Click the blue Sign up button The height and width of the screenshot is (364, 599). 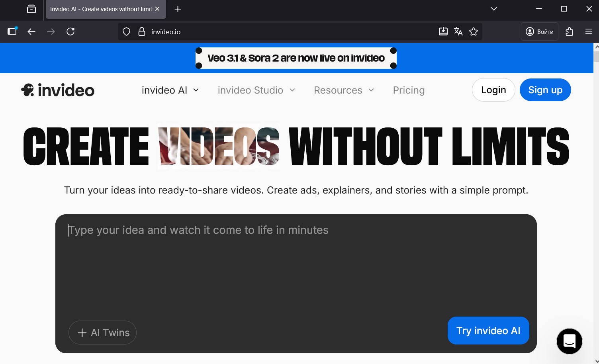[x=545, y=90]
